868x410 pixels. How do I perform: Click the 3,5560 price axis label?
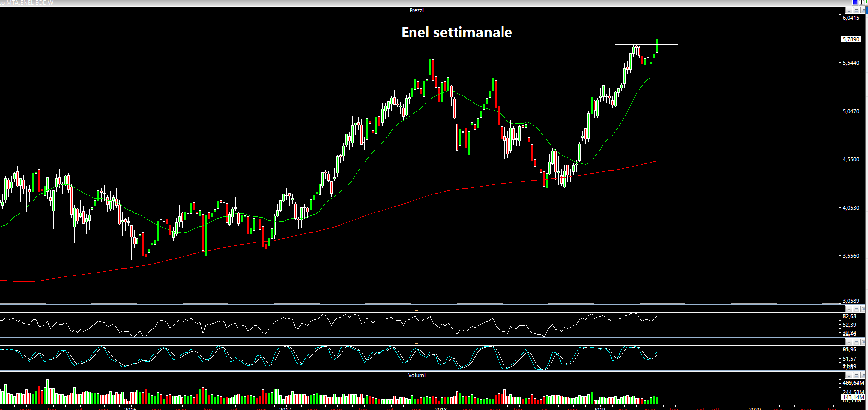[x=851, y=256]
